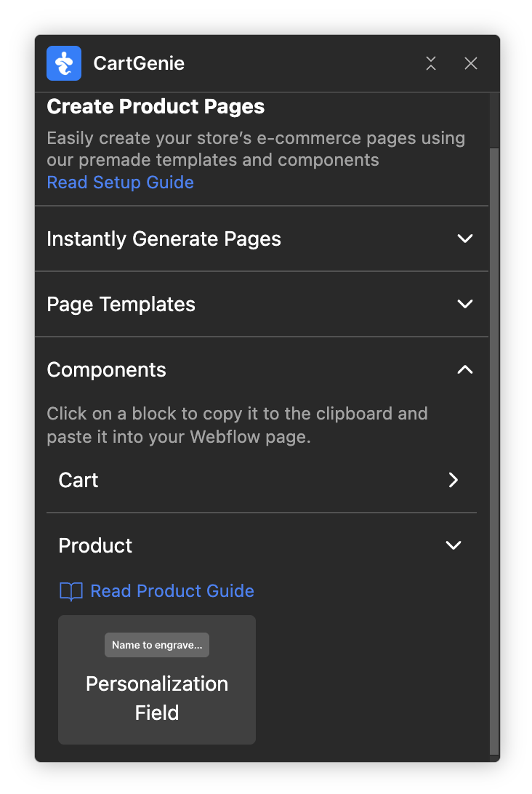Collapse Product using its down chevron
Viewport: 532px width, 794px height.
[454, 545]
